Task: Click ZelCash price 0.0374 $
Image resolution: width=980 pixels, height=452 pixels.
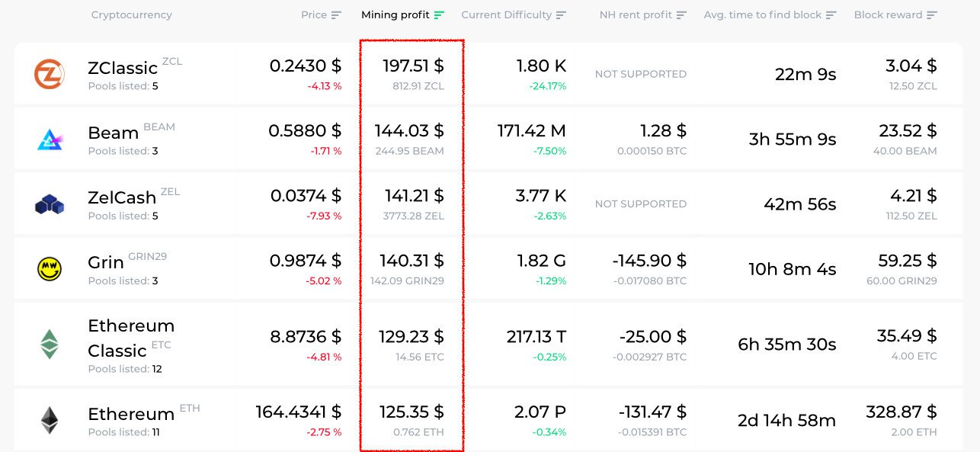Action: click(306, 196)
